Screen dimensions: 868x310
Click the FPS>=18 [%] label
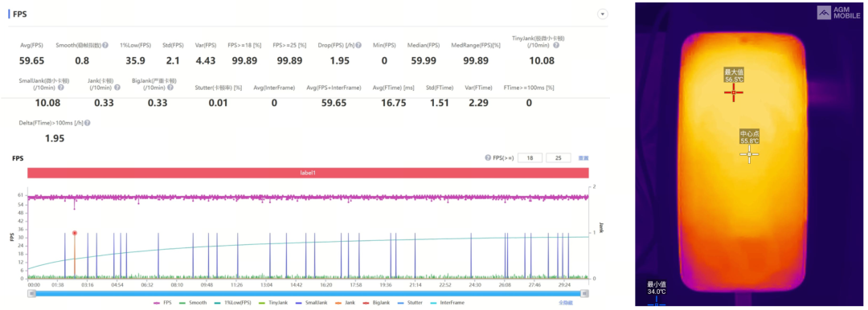tap(244, 46)
